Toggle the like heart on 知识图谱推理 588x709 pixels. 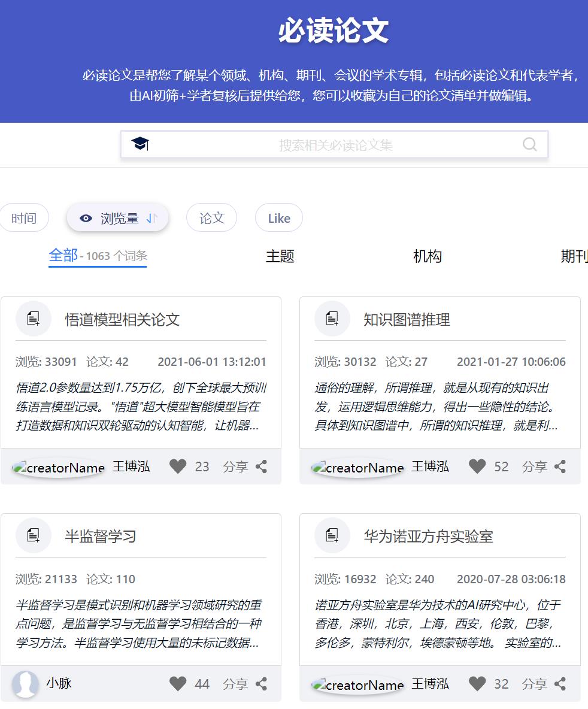pos(477,466)
